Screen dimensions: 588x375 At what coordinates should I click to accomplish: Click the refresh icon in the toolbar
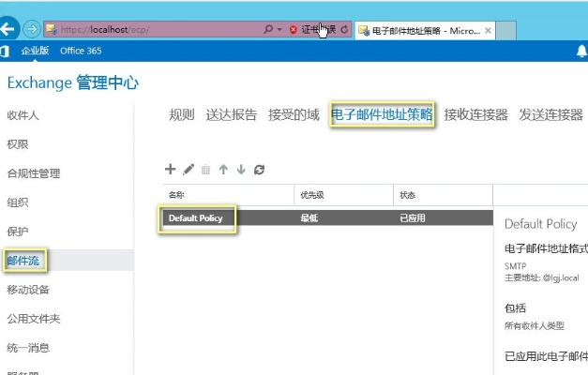pos(260,170)
